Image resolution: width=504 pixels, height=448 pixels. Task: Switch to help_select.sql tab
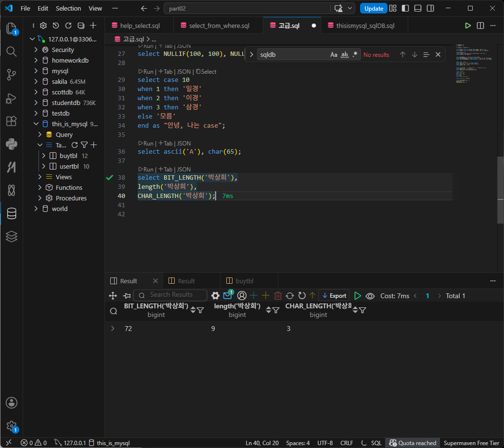[x=139, y=26]
